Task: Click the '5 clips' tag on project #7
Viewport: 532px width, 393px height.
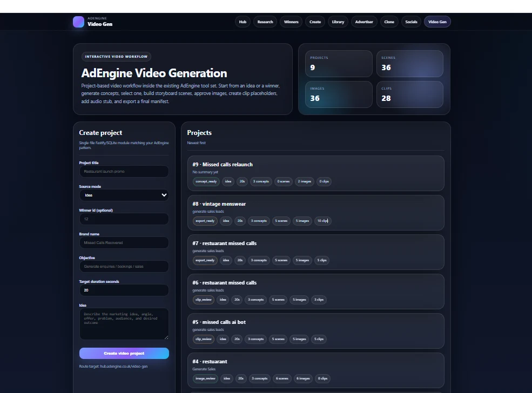Action: tap(322, 260)
